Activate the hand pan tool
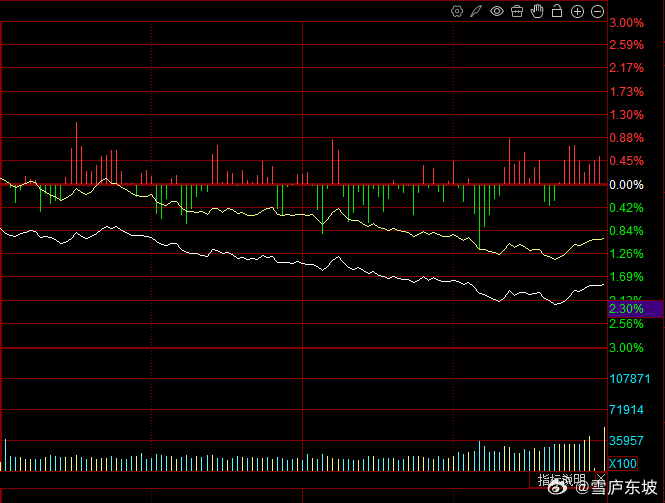The height and width of the screenshot is (503, 665). 537,11
